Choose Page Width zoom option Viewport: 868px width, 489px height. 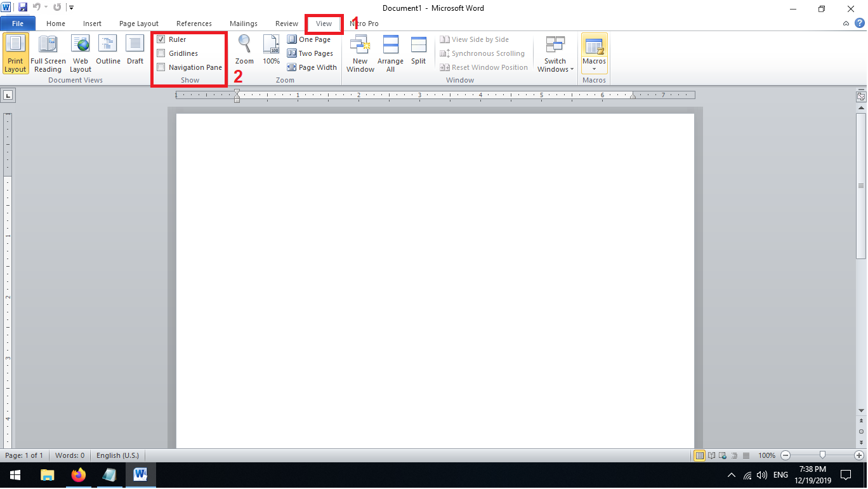[x=312, y=67]
